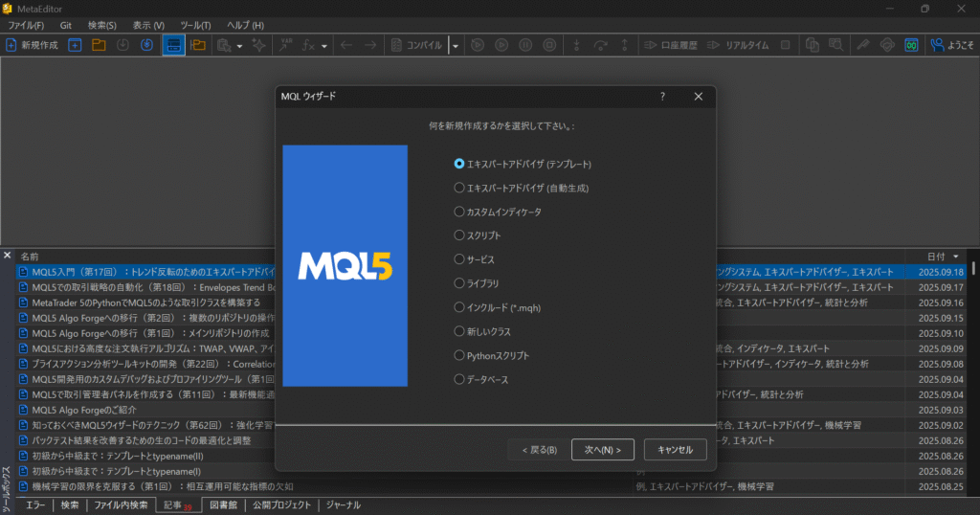Select インクルード (*.mqh) radio option
This screenshot has height=515, width=980.
pos(459,307)
